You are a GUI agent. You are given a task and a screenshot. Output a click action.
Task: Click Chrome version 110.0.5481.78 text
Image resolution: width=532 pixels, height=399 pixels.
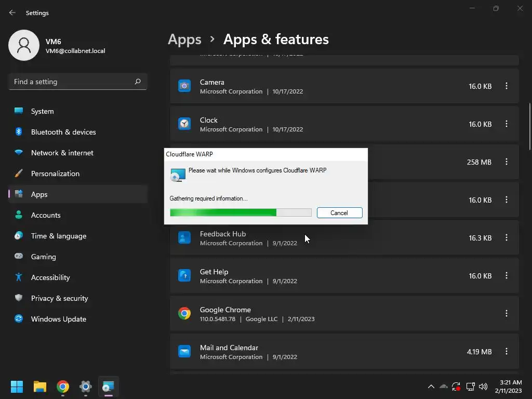click(218, 319)
